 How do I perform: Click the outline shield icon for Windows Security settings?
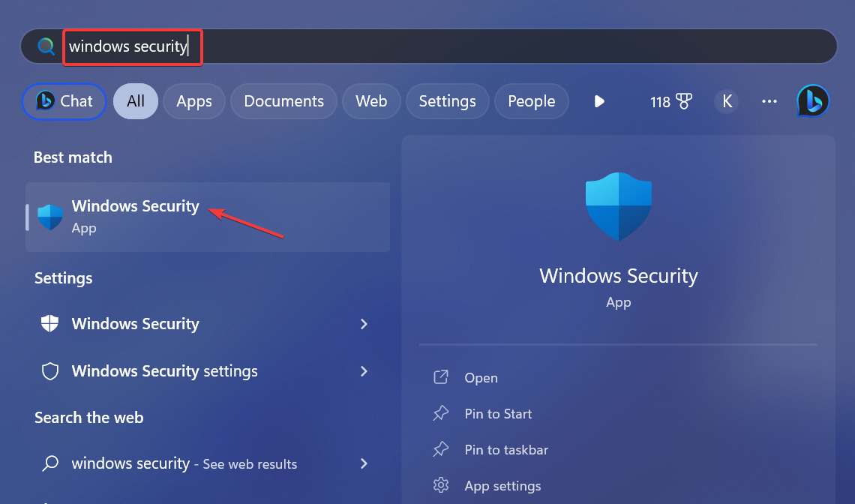pyautogui.click(x=50, y=371)
